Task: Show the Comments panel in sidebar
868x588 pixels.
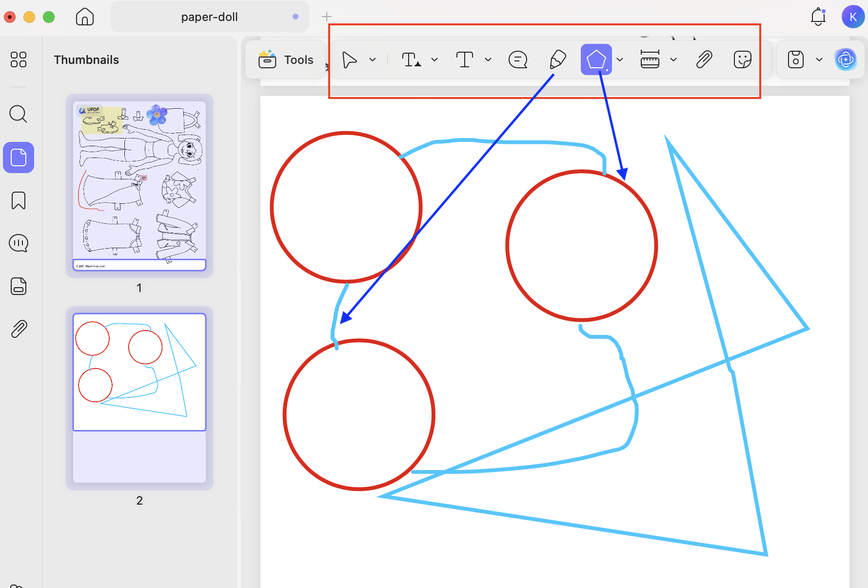Action: point(18,242)
